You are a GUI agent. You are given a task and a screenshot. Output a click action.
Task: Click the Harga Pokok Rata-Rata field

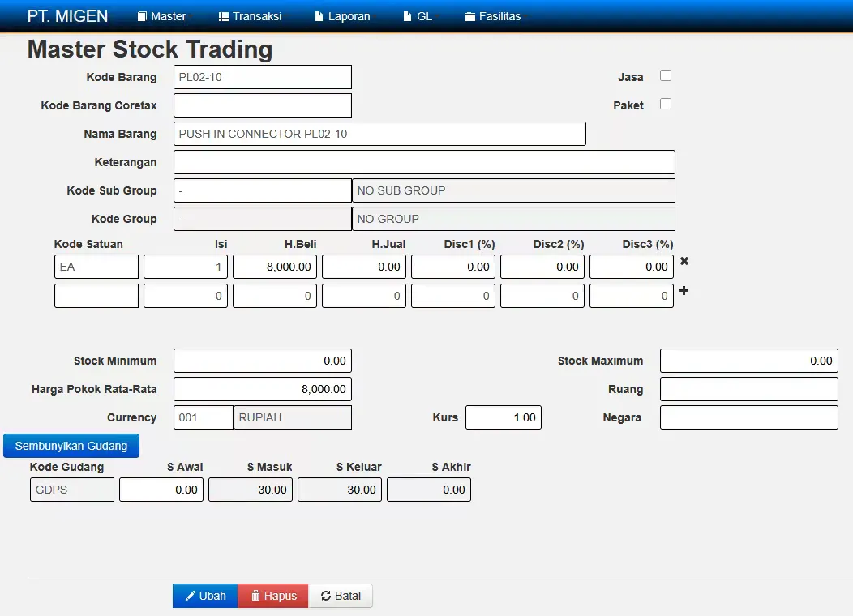pyautogui.click(x=263, y=389)
